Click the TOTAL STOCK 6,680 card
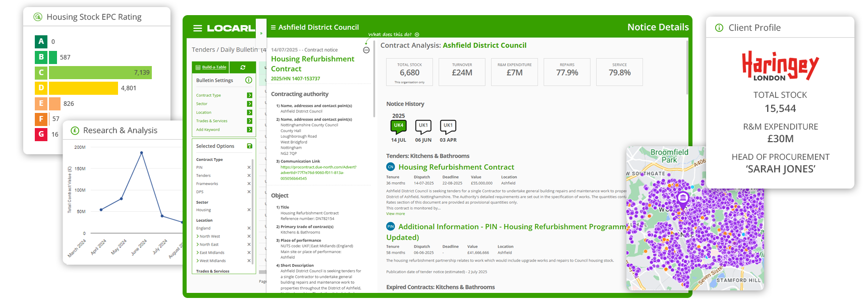The image size is (868, 304). point(410,72)
